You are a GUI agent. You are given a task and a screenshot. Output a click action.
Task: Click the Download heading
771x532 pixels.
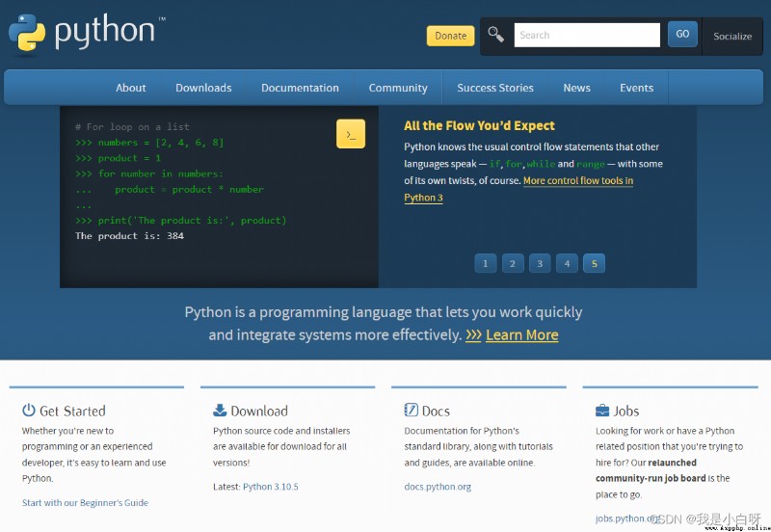click(x=259, y=411)
